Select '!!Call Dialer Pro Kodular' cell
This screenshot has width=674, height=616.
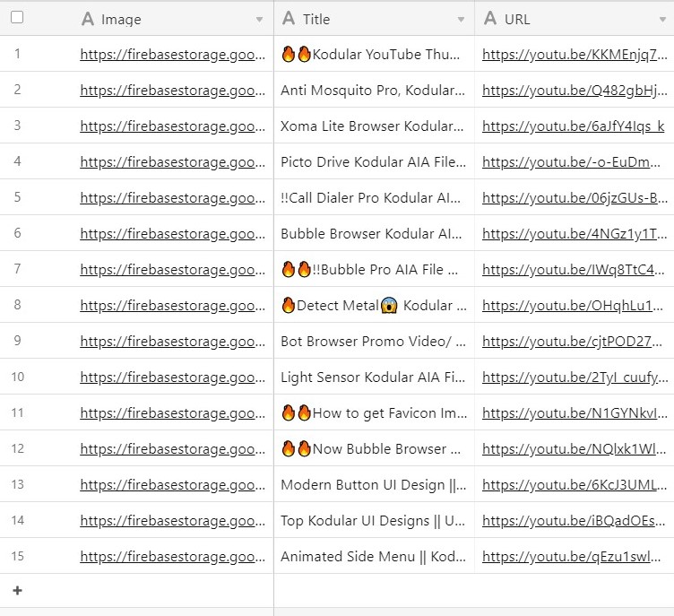point(375,197)
